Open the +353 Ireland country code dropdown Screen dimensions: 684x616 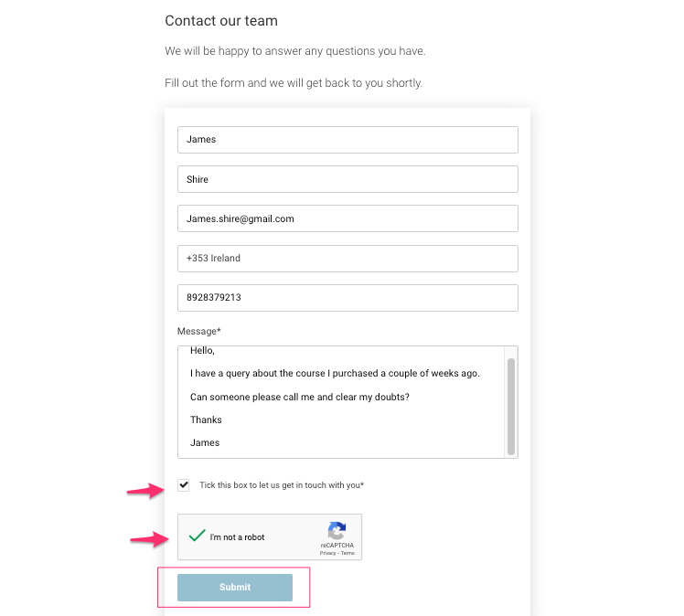pyautogui.click(x=347, y=259)
